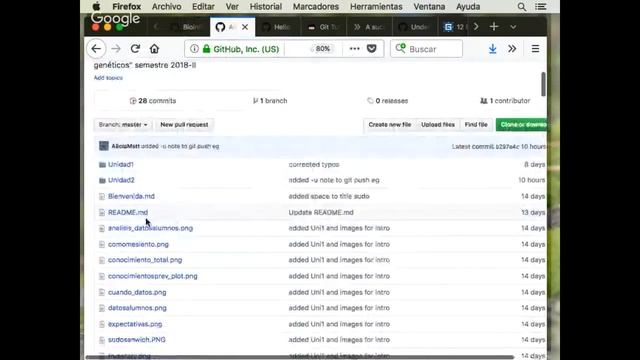The height and width of the screenshot is (360, 640).
Task: Click Find file button
Action: 476,124
